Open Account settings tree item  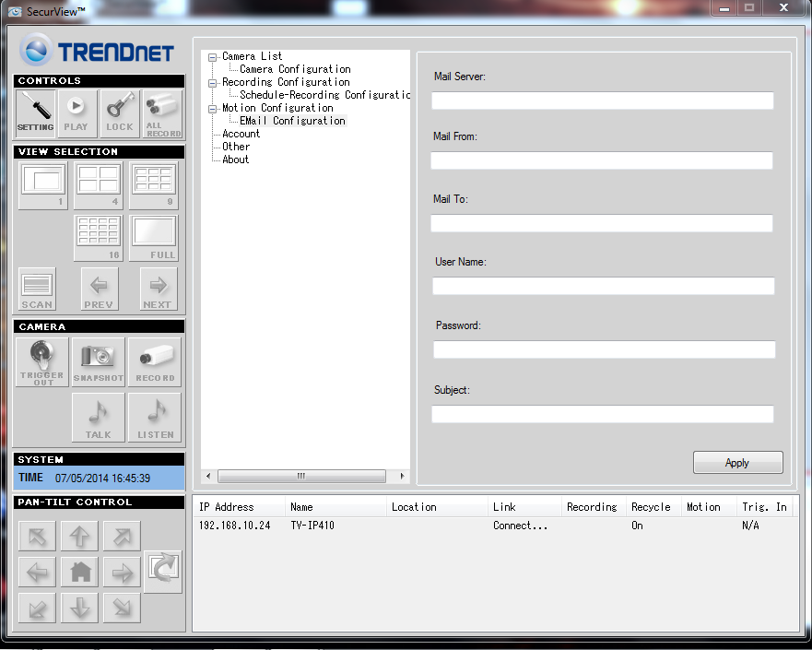coord(241,134)
